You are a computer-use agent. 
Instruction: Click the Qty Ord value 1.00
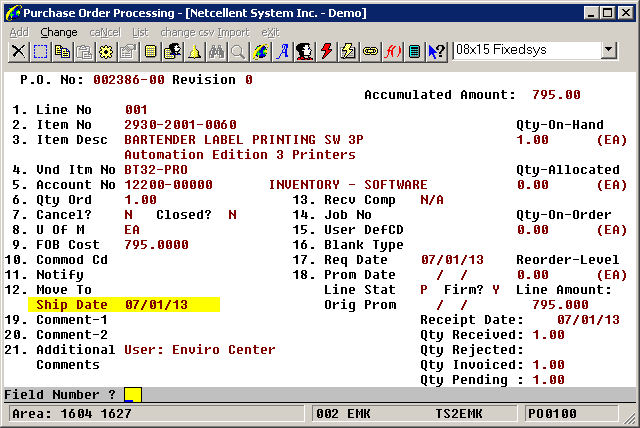tap(140, 200)
